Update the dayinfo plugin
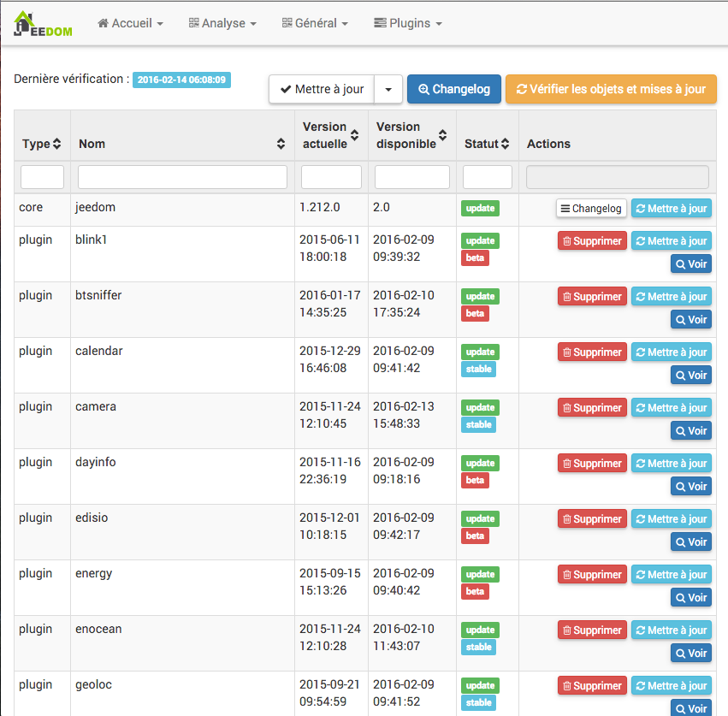 click(x=672, y=463)
